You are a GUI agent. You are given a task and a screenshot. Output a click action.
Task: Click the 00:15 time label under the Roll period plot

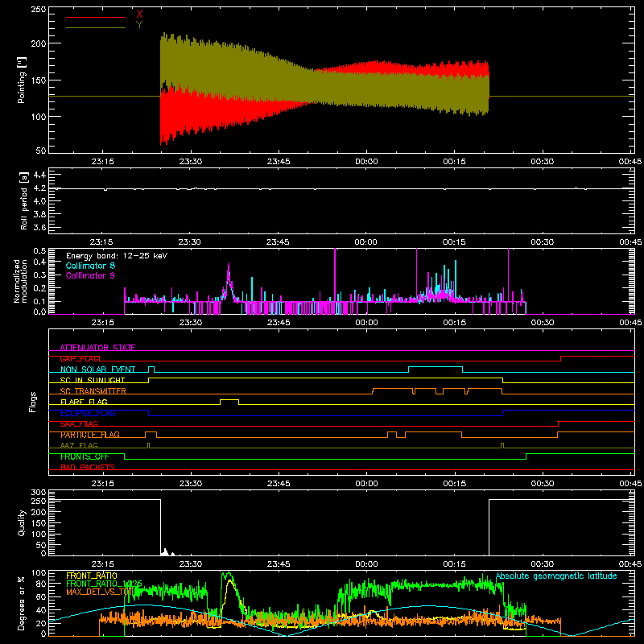[x=454, y=242]
